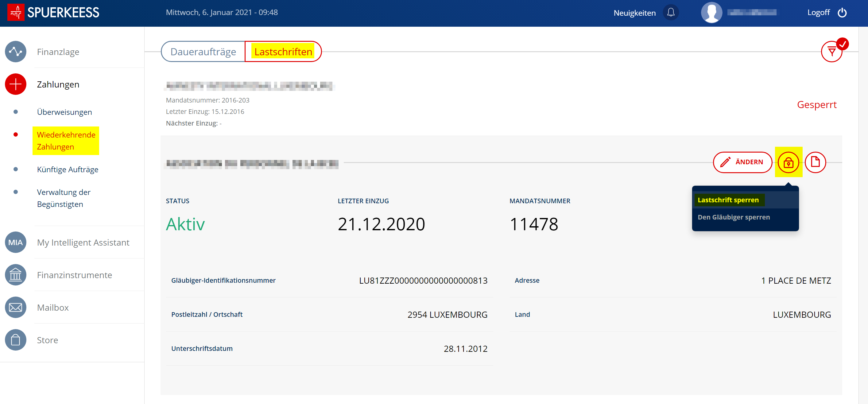This screenshot has width=868, height=404.
Task: Open Überweisungen in the sidebar
Action: [64, 112]
